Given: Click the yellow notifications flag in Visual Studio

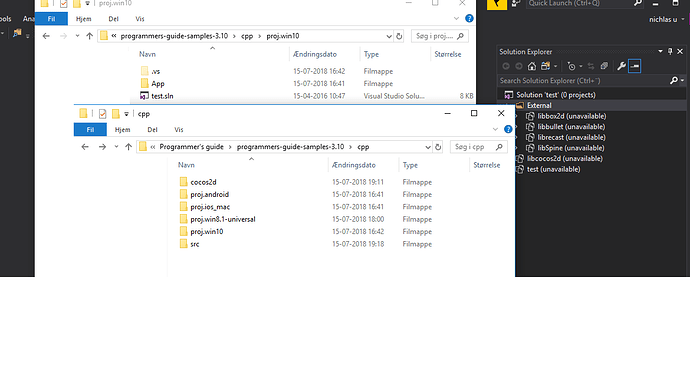Looking at the screenshot, I should [x=497, y=4].
